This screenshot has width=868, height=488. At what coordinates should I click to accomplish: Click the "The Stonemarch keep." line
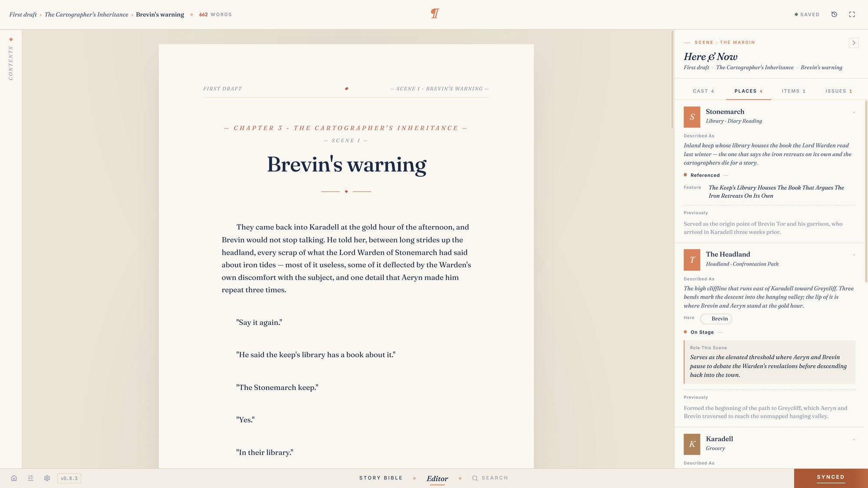(x=277, y=387)
